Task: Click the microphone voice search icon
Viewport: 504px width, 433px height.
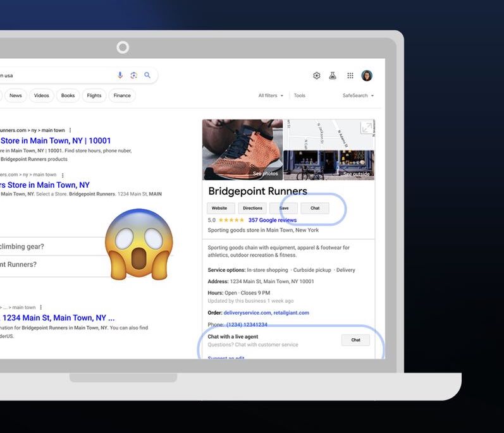Action: click(x=120, y=75)
